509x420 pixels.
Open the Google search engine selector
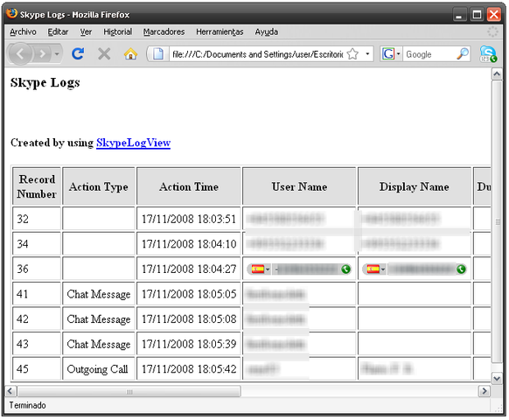tap(391, 54)
